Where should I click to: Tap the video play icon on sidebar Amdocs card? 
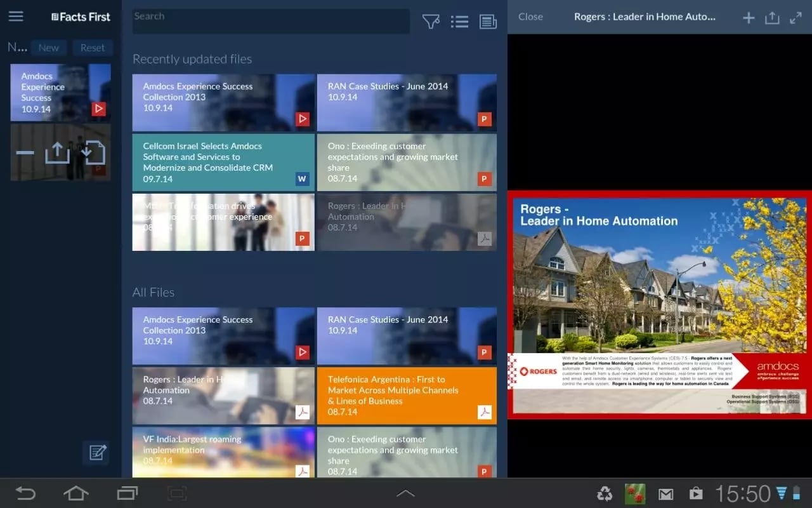tap(98, 109)
